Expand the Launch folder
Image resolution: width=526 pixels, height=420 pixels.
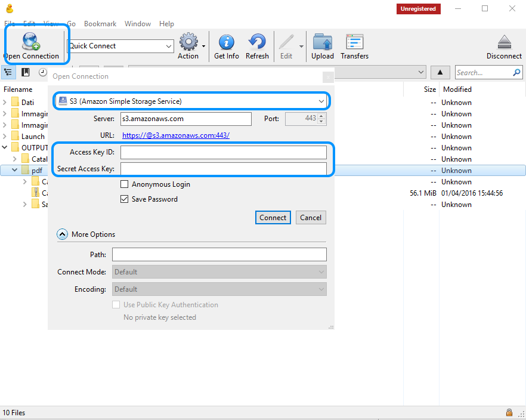point(5,136)
